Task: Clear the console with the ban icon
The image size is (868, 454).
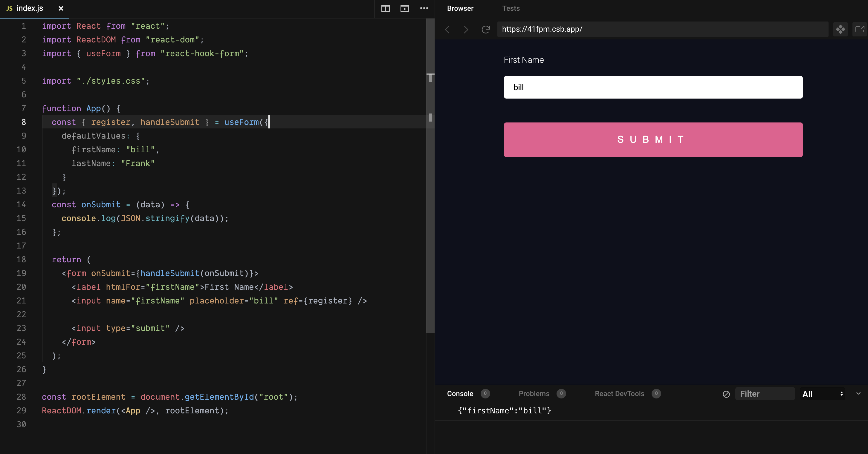Action: click(x=726, y=394)
